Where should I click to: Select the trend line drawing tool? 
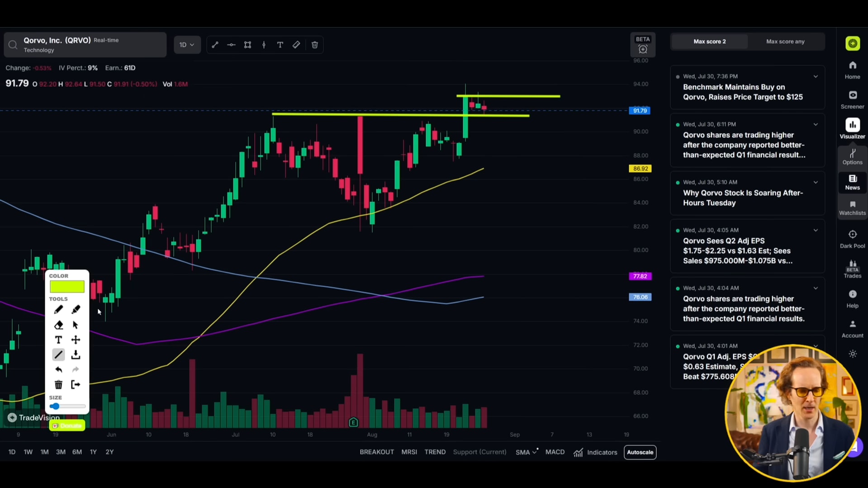(215, 45)
